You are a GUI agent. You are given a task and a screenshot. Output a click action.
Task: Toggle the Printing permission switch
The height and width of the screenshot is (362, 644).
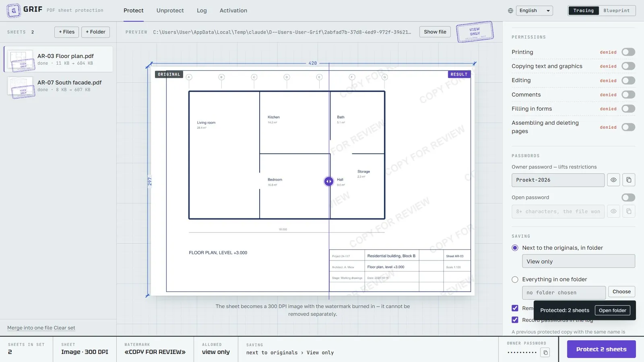pos(628,52)
